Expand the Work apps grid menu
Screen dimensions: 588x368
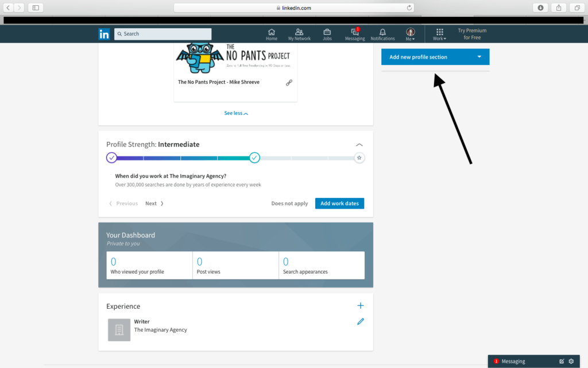pos(439,34)
